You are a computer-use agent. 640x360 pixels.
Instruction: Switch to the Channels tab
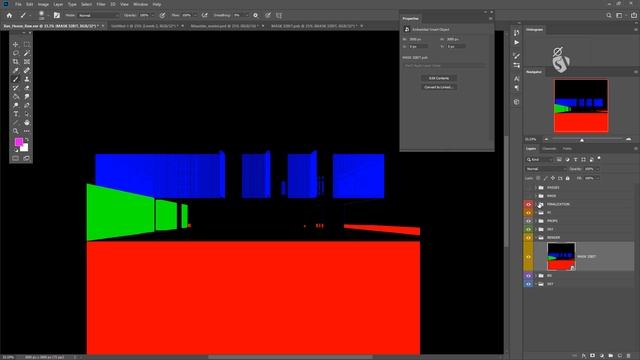coord(549,149)
